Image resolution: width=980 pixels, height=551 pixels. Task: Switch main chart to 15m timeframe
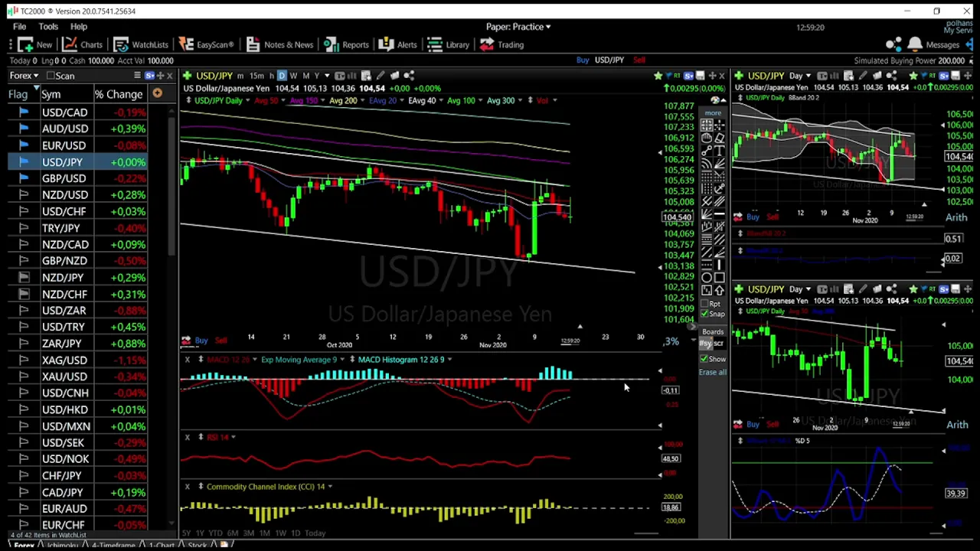256,76
